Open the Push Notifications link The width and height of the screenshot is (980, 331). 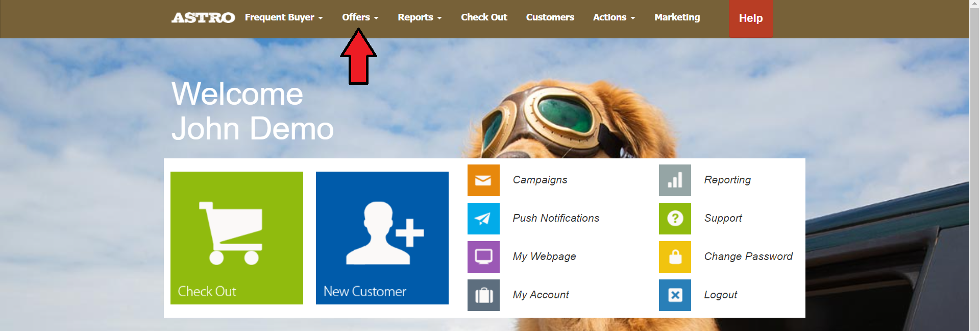coord(556,218)
